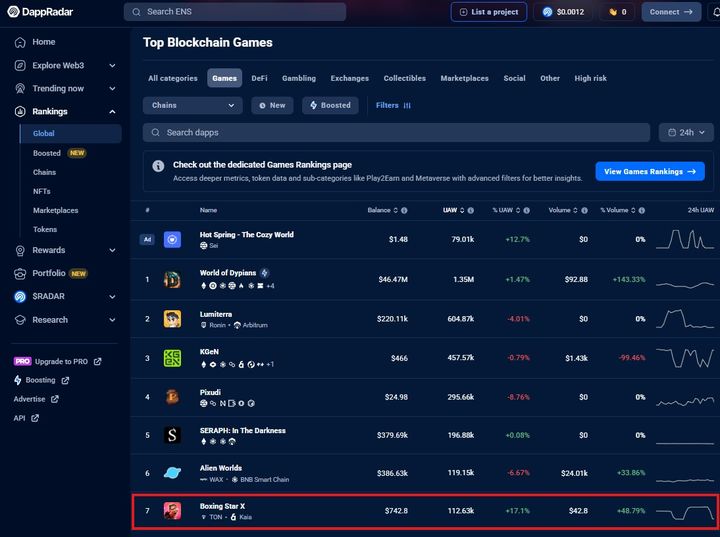This screenshot has height=537, width=720.
Task: Click the Rewards medal icon
Action: pyautogui.click(x=20, y=250)
